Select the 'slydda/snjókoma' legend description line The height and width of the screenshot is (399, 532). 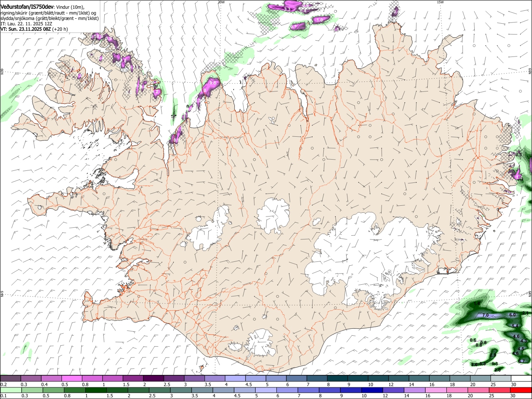49,18
